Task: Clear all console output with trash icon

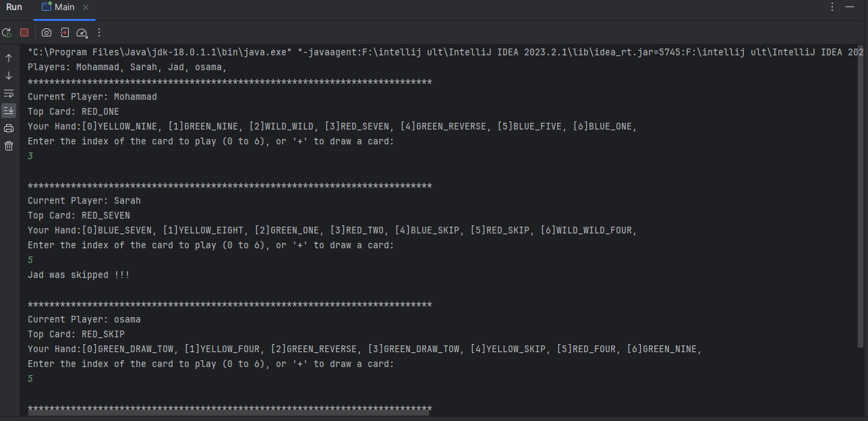Action: click(x=9, y=146)
